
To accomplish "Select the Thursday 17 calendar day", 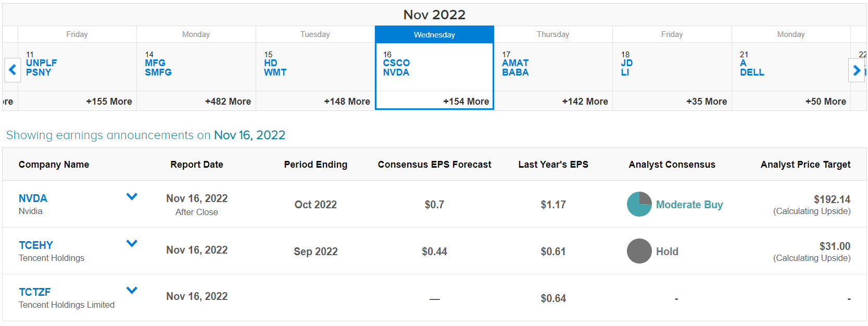I will pos(553,68).
